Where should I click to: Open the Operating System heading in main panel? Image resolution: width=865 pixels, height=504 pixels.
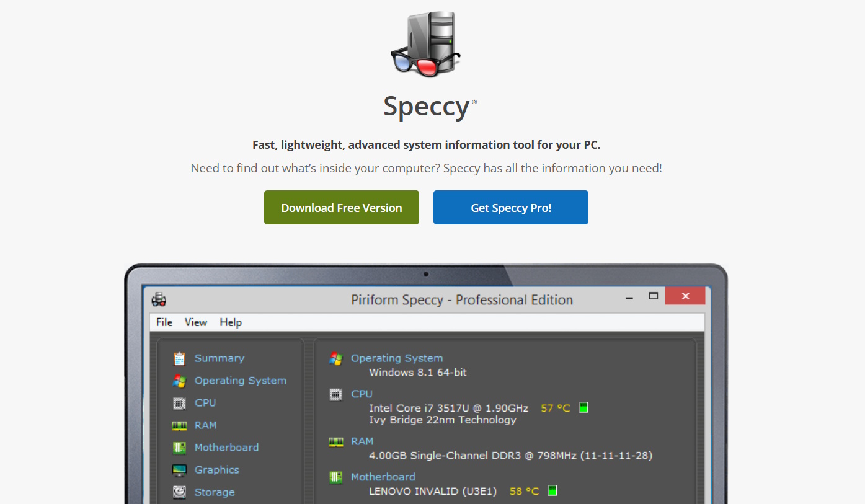tap(397, 358)
